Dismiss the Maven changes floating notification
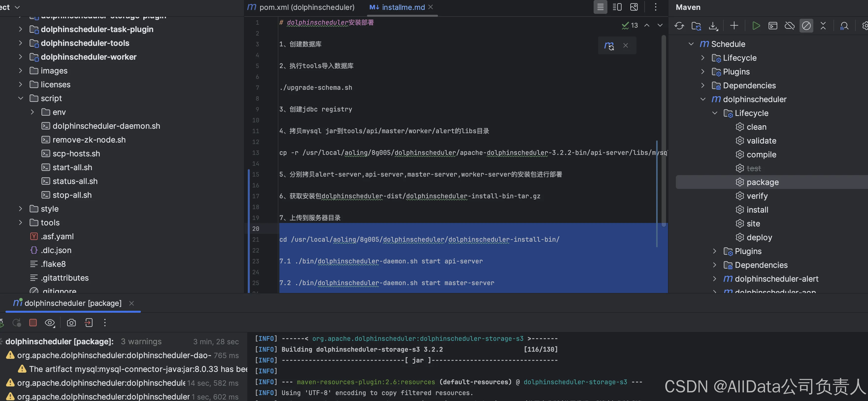The height and width of the screenshot is (401, 868). [x=625, y=46]
